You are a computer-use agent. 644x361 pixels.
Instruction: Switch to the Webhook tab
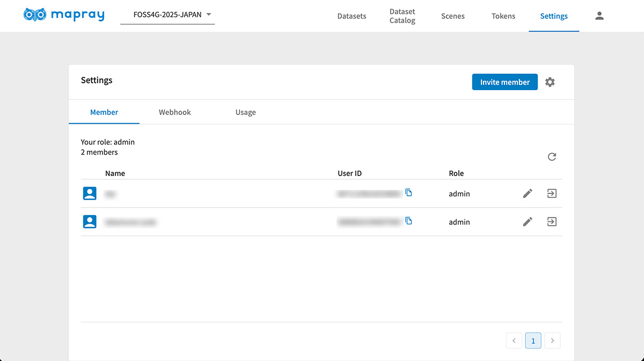174,112
